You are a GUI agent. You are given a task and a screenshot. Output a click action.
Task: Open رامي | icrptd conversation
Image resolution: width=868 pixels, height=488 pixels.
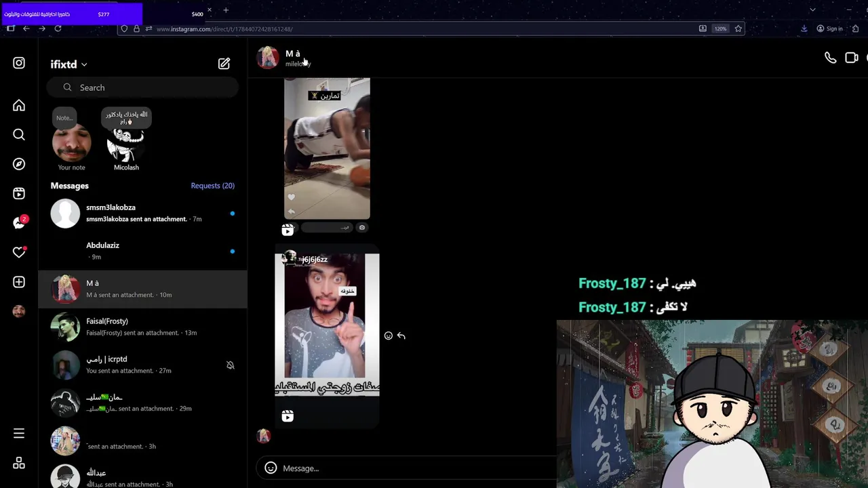(x=142, y=365)
